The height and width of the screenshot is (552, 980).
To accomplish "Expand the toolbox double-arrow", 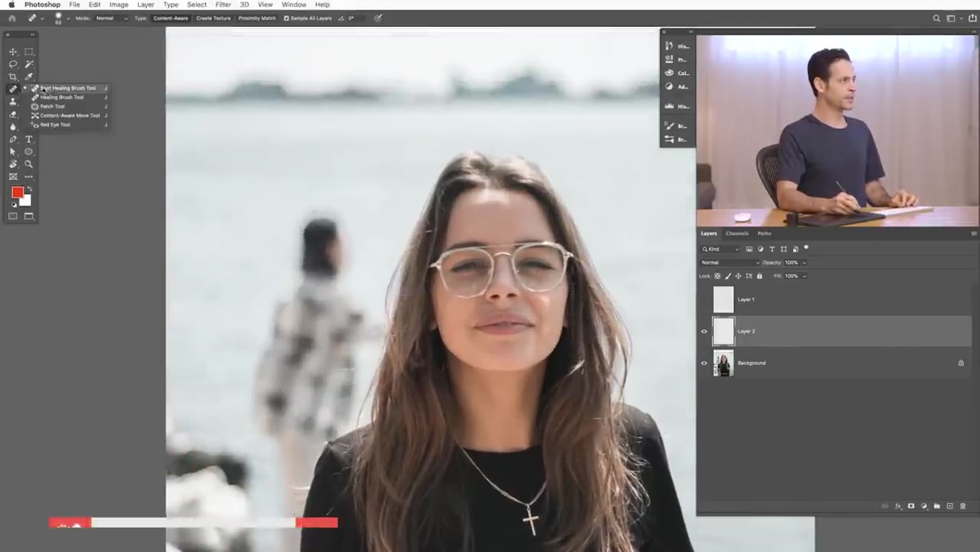I will click(x=33, y=34).
